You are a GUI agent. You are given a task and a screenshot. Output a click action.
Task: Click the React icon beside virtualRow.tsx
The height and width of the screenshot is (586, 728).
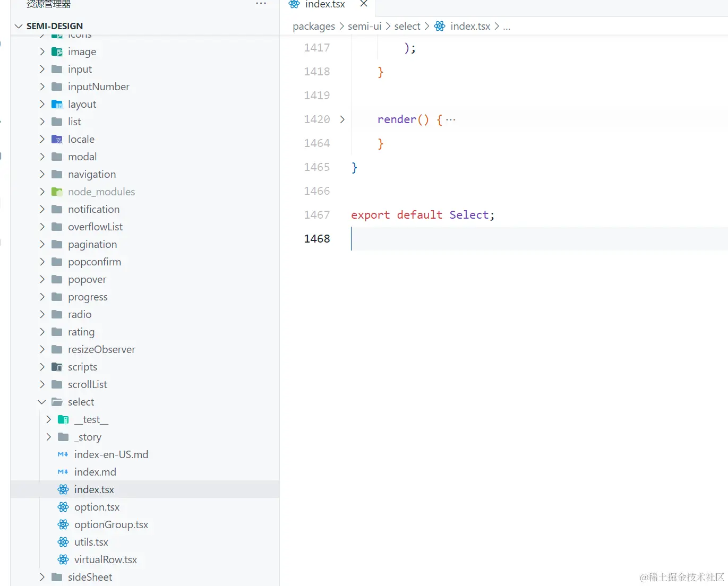point(63,559)
